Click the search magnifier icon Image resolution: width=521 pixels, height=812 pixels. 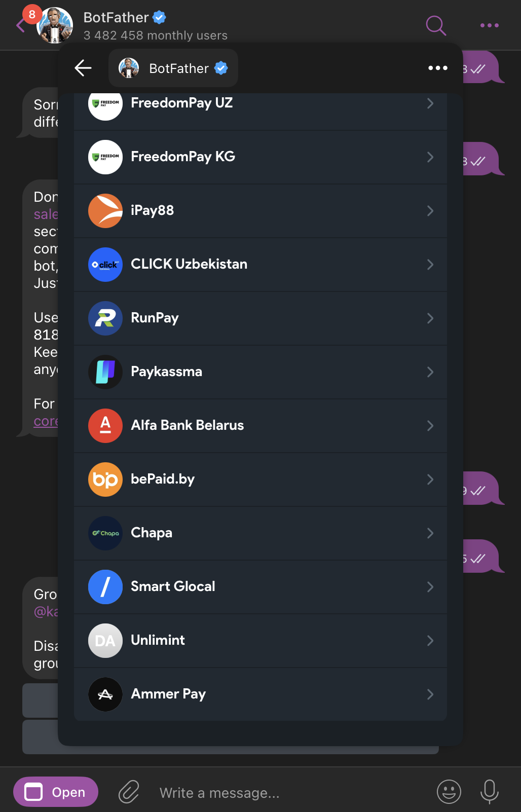tap(436, 25)
